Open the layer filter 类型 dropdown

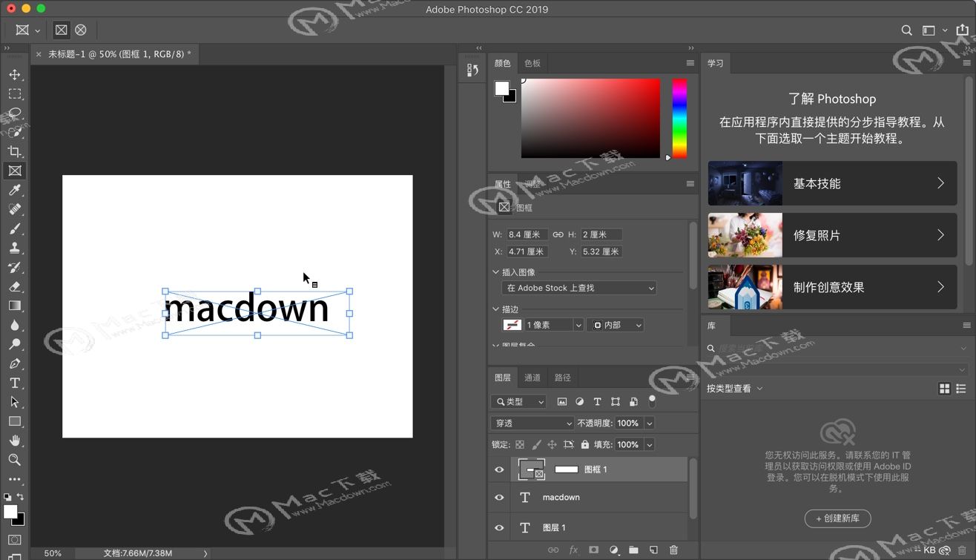pos(518,401)
